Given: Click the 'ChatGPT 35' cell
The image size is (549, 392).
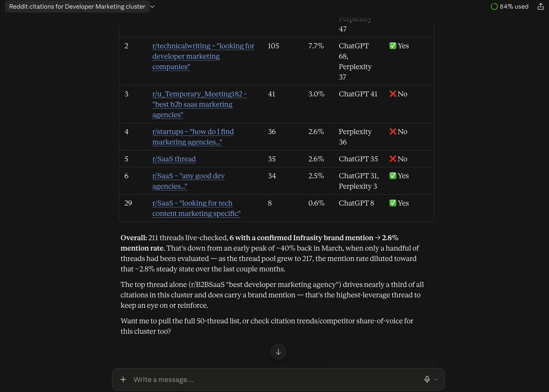Looking at the screenshot, I should (x=358, y=159).
